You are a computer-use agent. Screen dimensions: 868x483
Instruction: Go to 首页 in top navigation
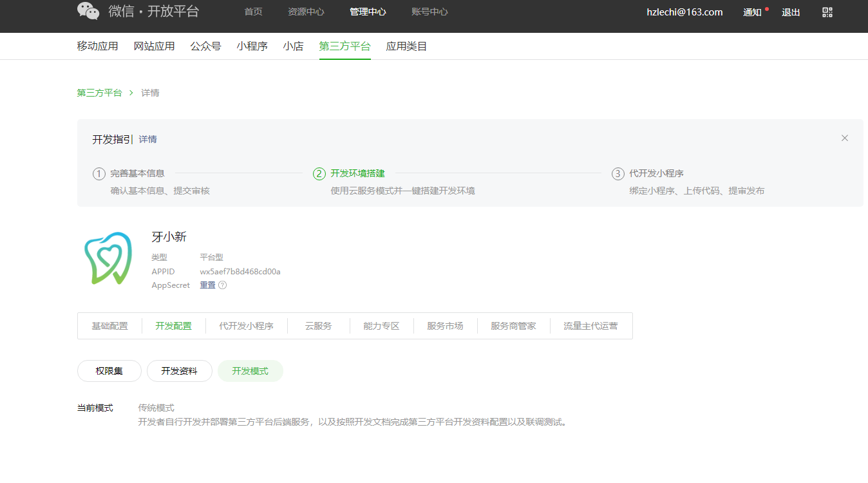(254, 12)
